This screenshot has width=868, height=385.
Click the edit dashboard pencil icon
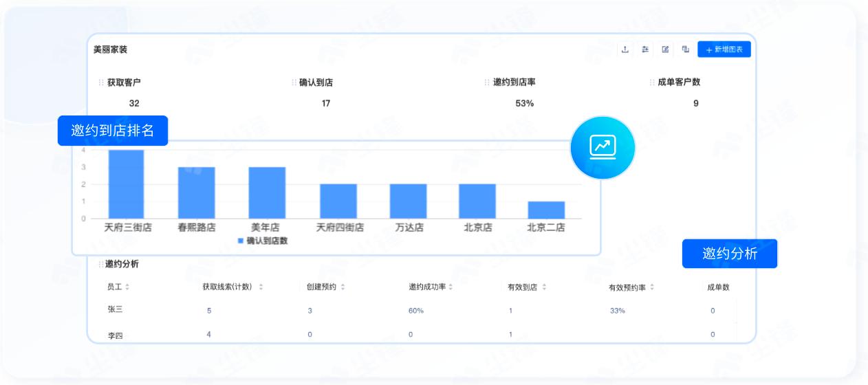(665, 49)
